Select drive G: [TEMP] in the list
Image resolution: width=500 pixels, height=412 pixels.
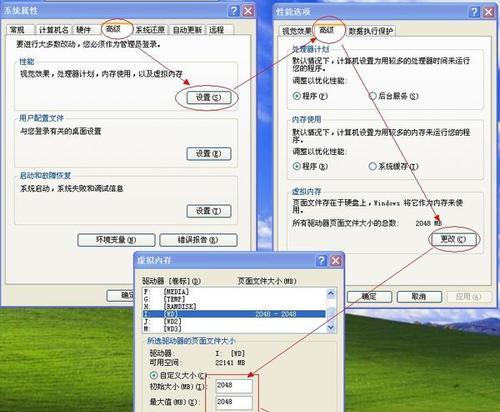[x=234, y=299]
